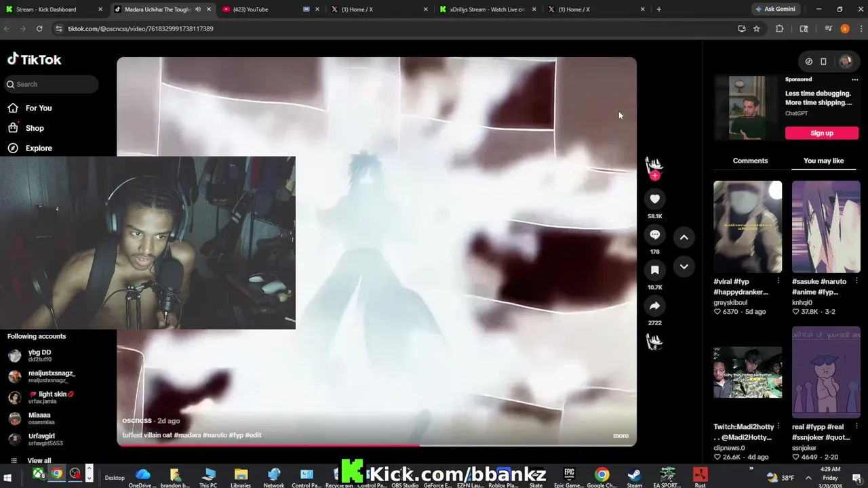This screenshot has height=488, width=868.
Task: Open the creator avatar above the like button
Action: pyautogui.click(x=654, y=165)
